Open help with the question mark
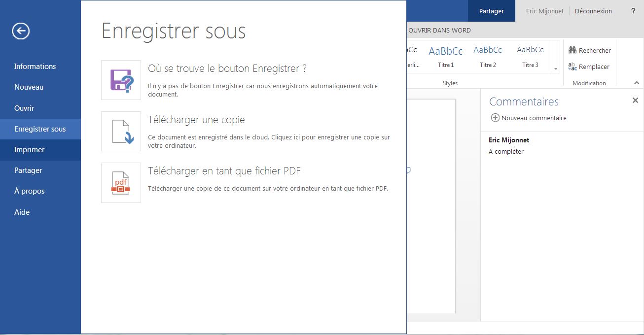This screenshot has height=335, width=644. (633, 11)
